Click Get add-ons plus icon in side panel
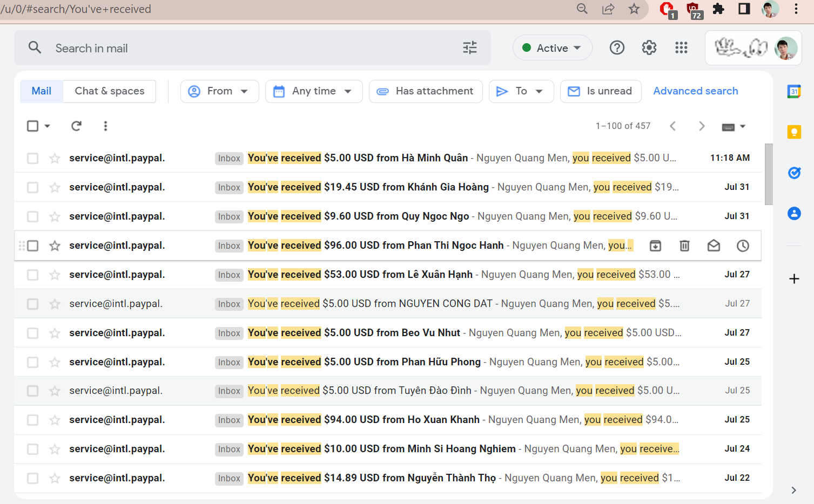 794,278
